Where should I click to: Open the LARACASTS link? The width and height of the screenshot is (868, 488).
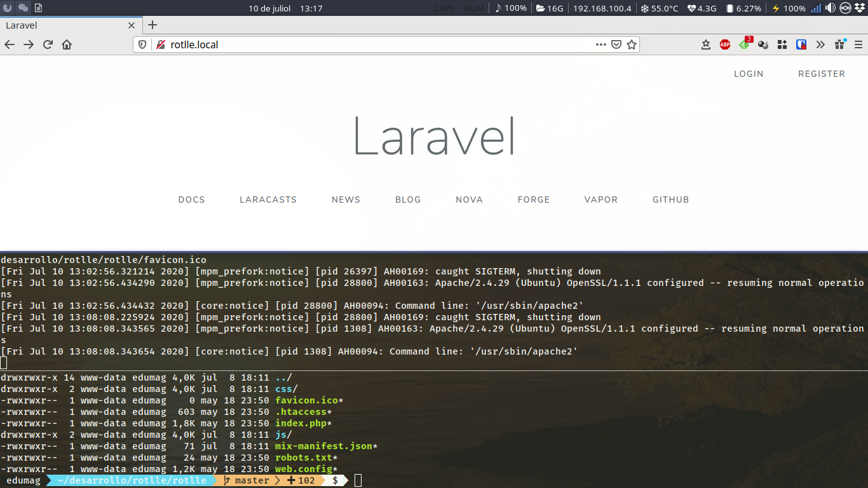(268, 200)
